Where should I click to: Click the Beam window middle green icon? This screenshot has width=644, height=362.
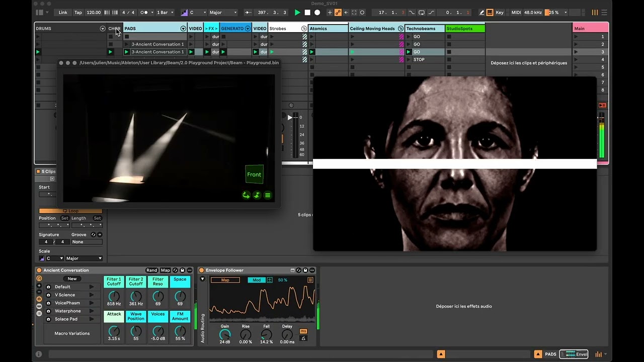tap(257, 195)
